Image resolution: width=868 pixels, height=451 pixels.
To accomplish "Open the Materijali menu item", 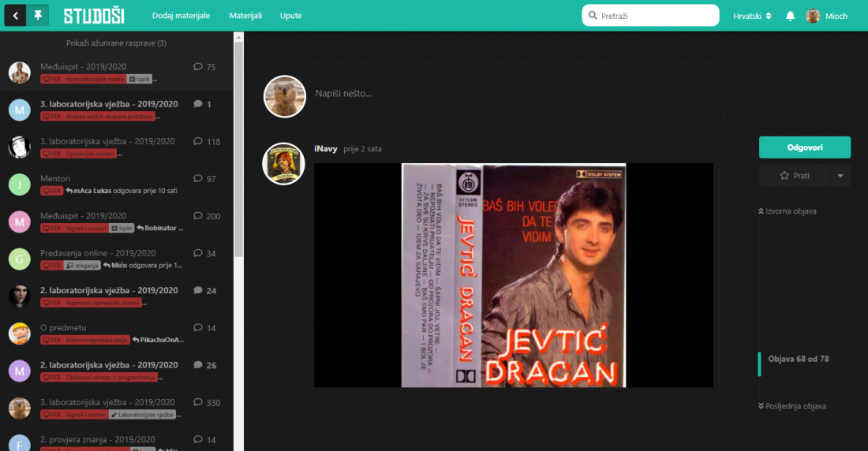I will click(x=245, y=16).
